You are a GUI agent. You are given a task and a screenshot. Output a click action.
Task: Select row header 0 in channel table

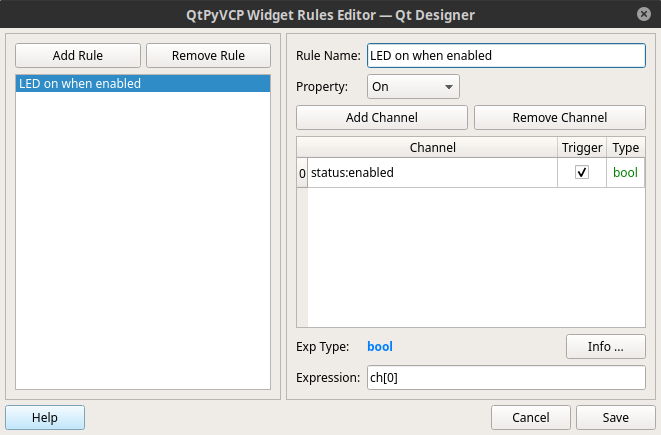pyautogui.click(x=302, y=173)
